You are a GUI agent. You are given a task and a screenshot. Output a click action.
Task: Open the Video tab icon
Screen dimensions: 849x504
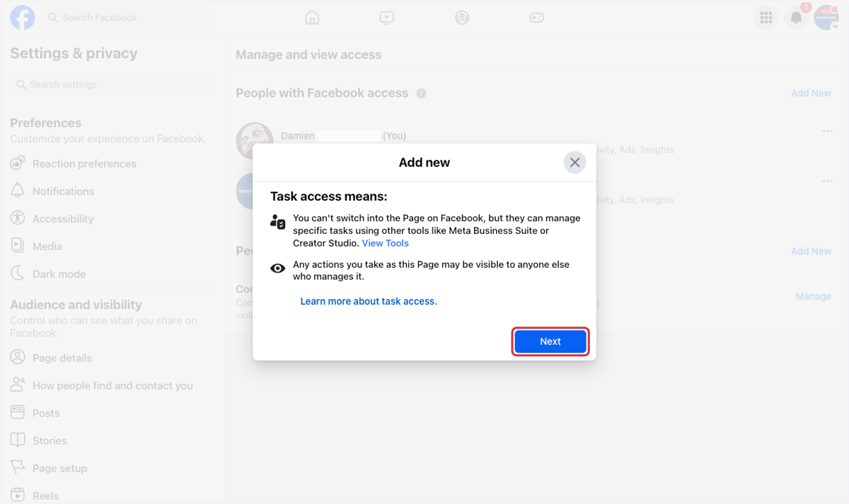coord(387,18)
